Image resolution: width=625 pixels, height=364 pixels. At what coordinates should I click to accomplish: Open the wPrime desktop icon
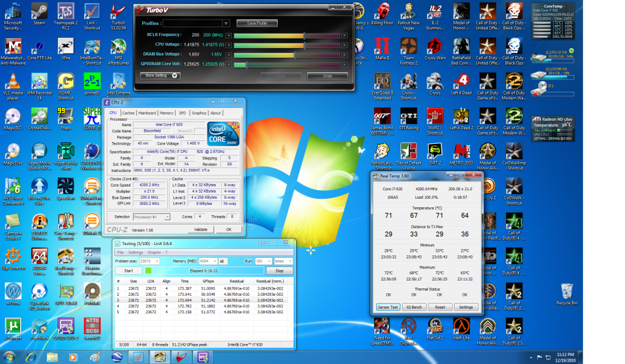[13, 294]
